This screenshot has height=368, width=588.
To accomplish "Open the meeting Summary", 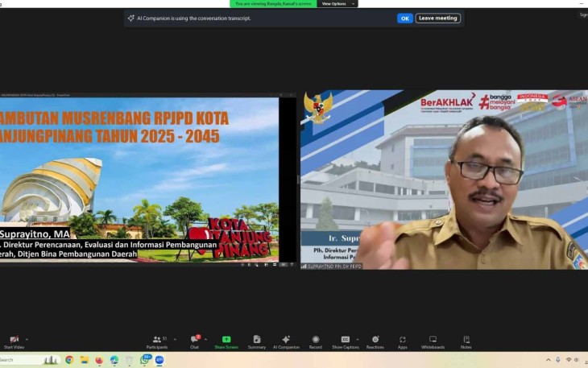I will pos(257,342).
